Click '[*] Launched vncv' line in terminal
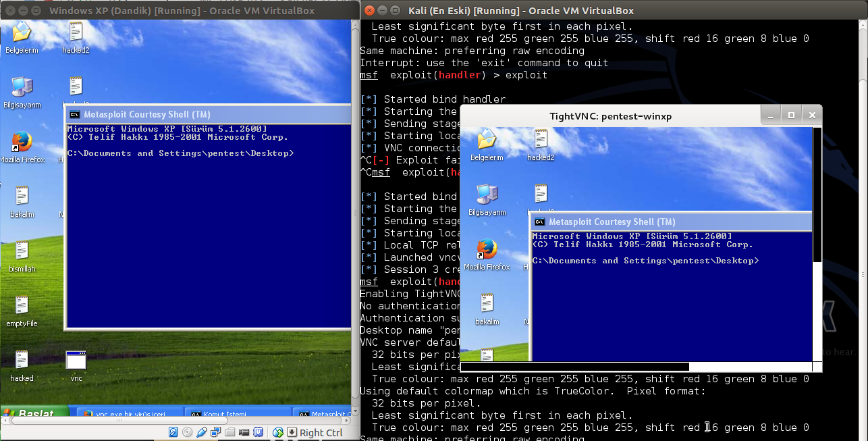The width and height of the screenshot is (868, 441). pos(409,257)
